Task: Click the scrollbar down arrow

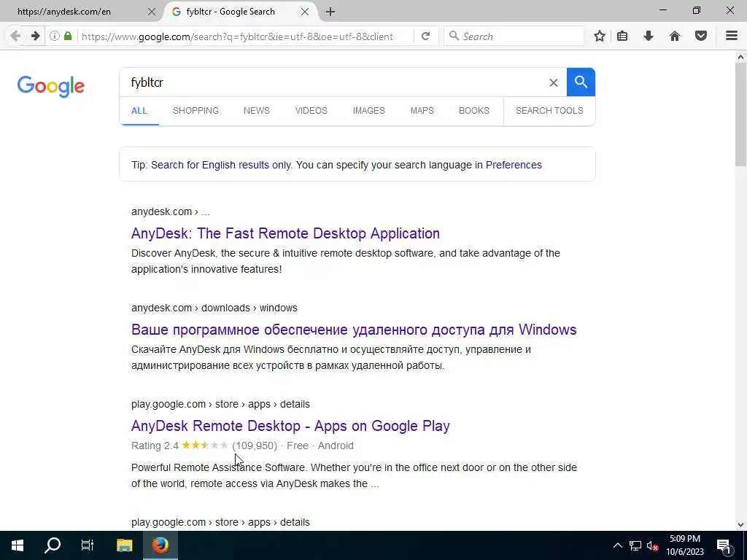Action: tap(740, 525)
